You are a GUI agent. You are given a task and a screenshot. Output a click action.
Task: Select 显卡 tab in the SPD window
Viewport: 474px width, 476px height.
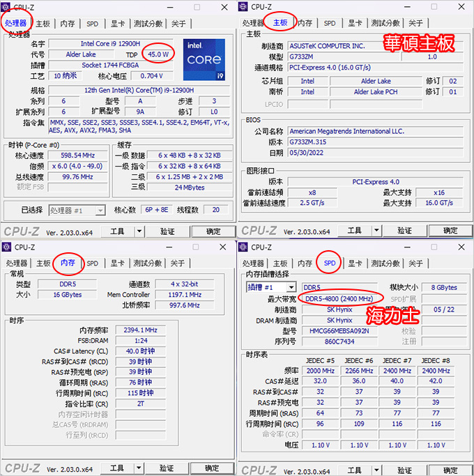click(355, 263)
